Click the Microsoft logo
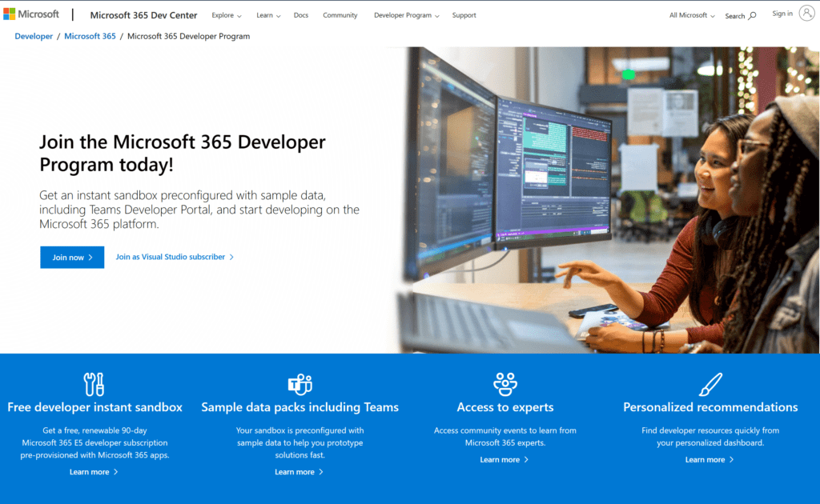Viewport: 820px width, 504px height. pyautogui.click(x=31, y=14)
